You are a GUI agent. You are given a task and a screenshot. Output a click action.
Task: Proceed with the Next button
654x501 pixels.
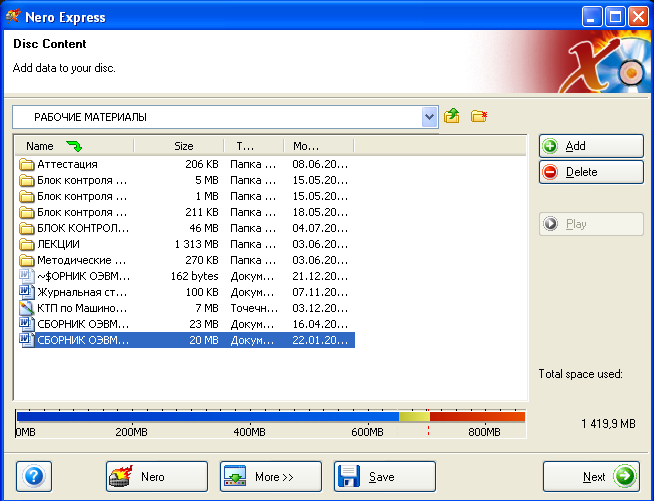point(591,476)
